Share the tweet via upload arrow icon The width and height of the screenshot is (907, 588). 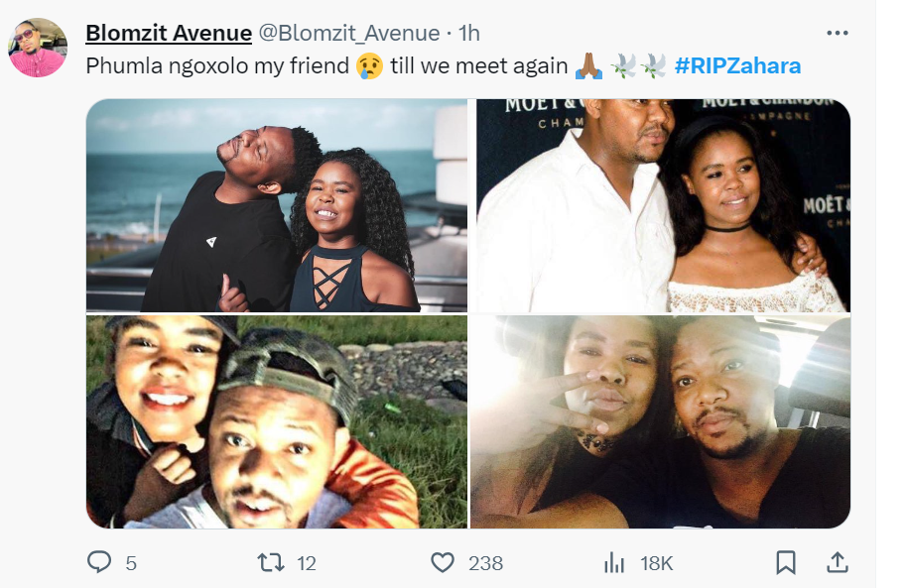tap(837, 563)
